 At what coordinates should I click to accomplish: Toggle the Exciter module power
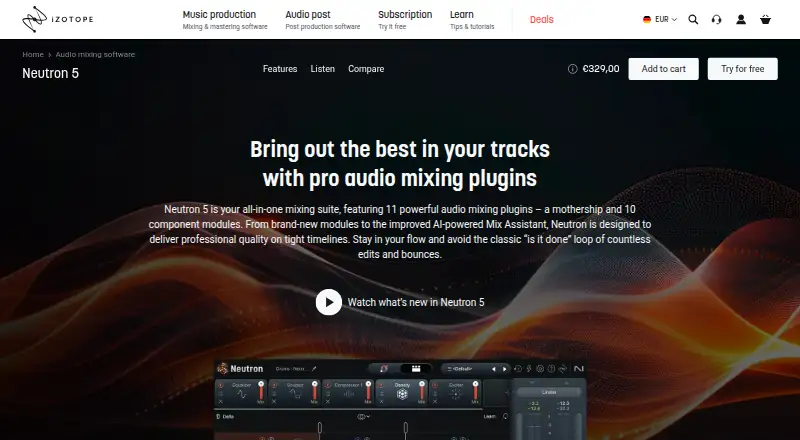(x=435, y=385)
